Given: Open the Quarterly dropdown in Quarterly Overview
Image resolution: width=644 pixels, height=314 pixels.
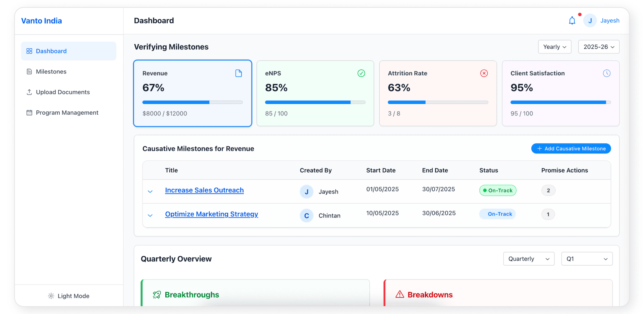Looking at the screenshot, I should 529,259.
